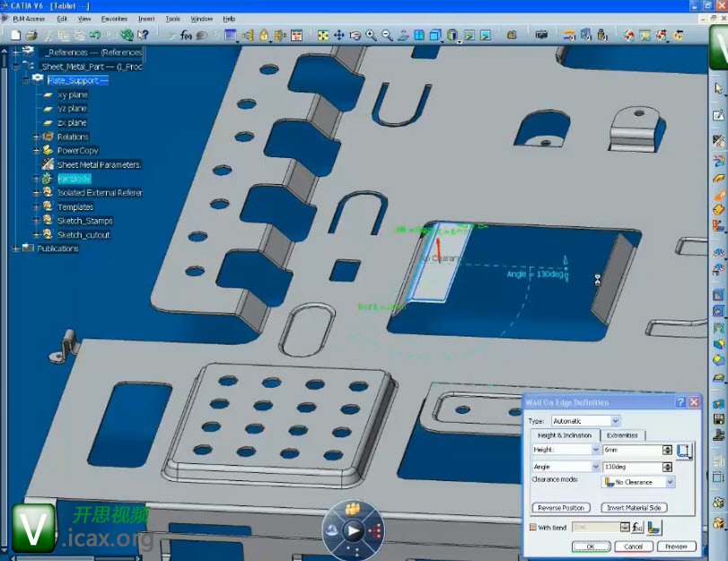Image resolution: width=728 pixels, height=561 pixels.
Task: Click the Reverse Position button
Action: click(562, 508)
